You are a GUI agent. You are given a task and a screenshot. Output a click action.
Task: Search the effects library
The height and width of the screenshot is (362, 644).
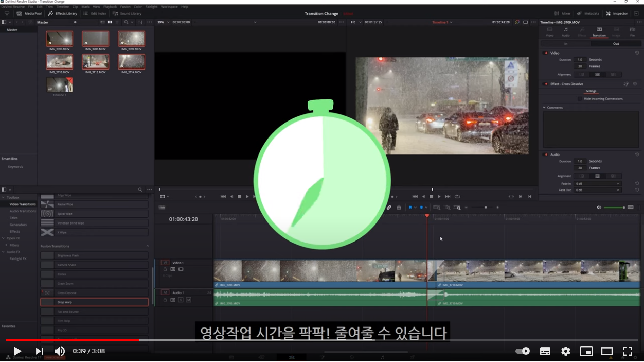[x=140, y=189]
